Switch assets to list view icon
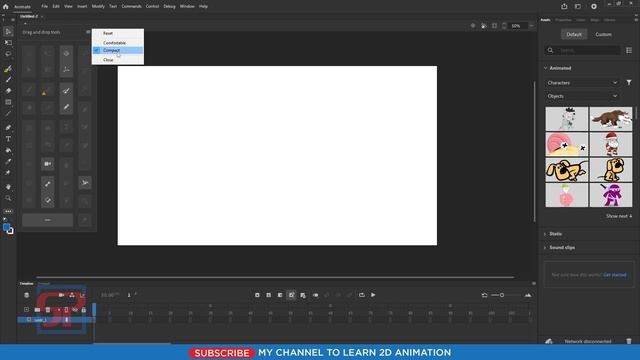 coord(629,50)
